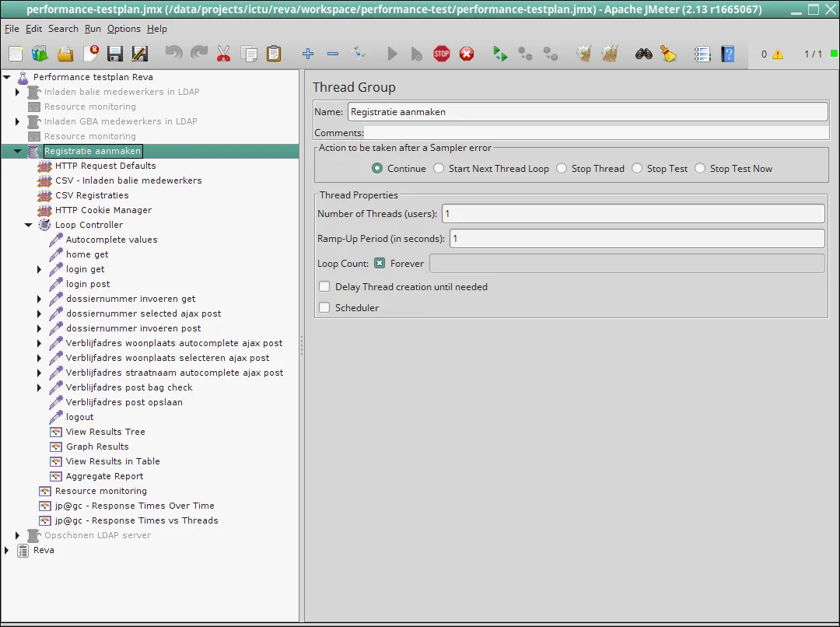This screenshot has height=627, width=840.
Task: Select CSV Registraties config element
Action: pos(92,195)
